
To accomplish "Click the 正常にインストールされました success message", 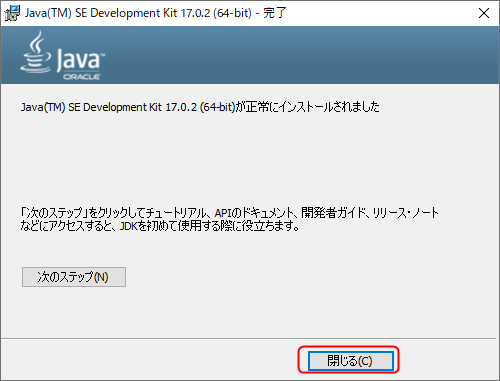I will tap(312, 107).
